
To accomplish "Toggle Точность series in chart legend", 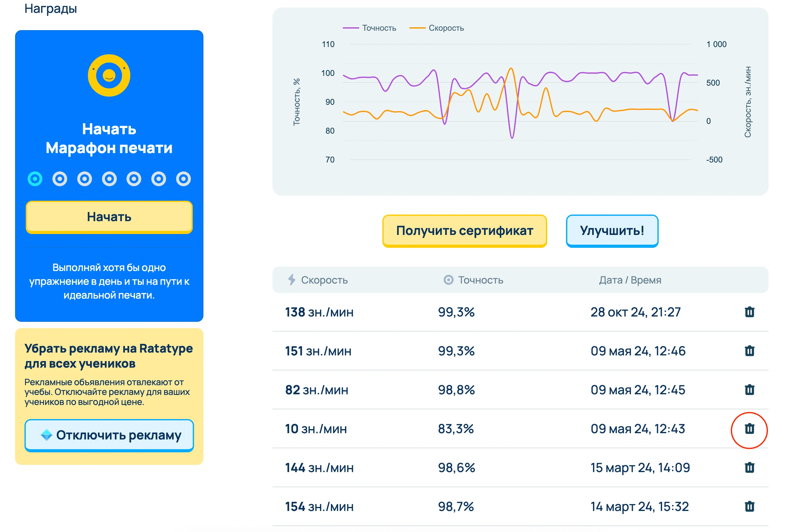I will pos(370,28).
